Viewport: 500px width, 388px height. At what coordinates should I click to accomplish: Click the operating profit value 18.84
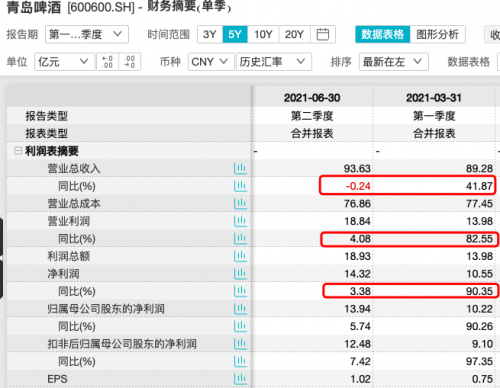pyautogui.click(x=357, y=221)
